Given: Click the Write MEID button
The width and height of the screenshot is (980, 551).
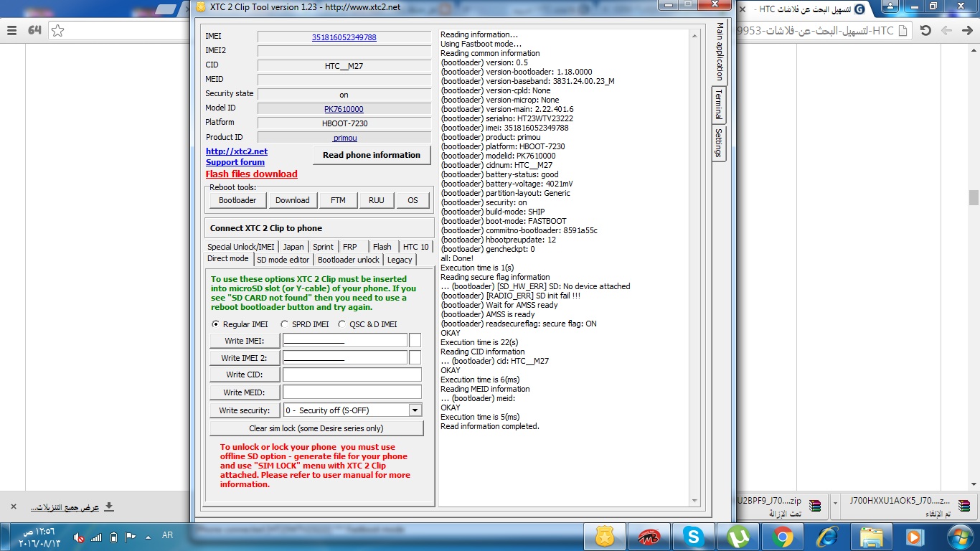Looking at the screenshot, I should pyautogui.click(x=244, y=392).
